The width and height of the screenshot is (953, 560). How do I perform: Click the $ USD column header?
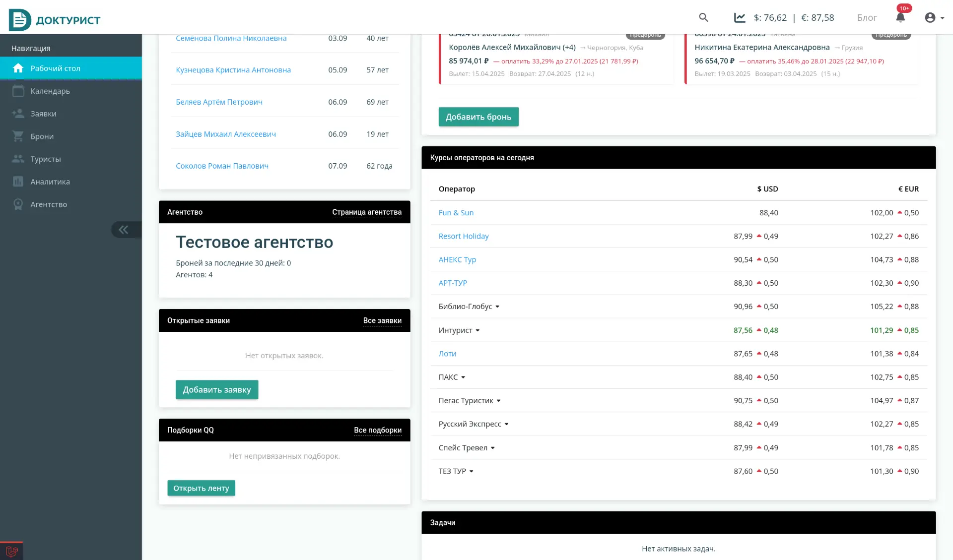pos(767,189)
